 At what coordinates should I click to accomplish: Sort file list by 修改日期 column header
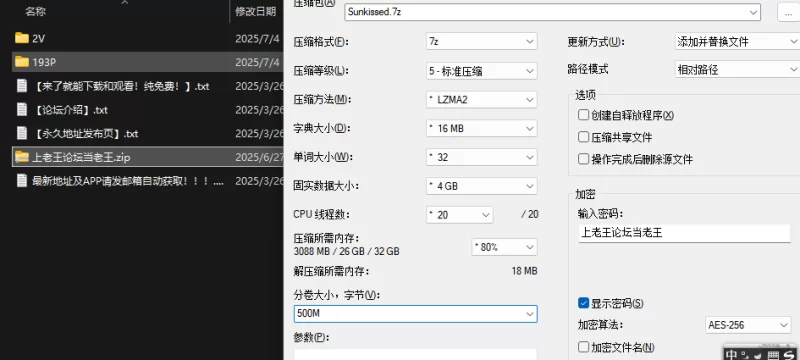[256, 11]
